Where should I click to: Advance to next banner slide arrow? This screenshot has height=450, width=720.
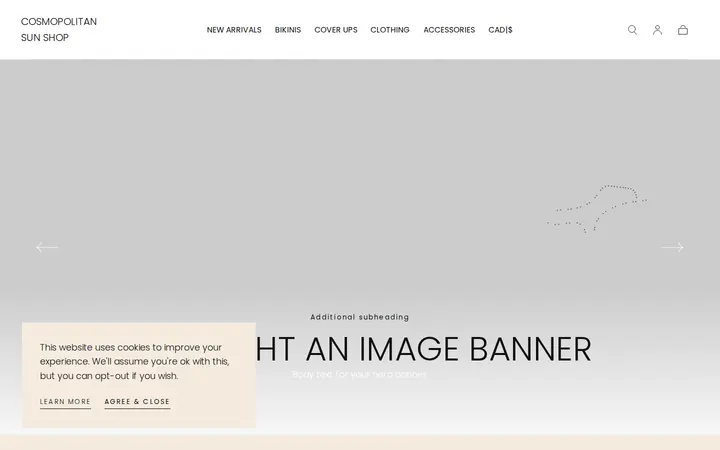(672, 248)
